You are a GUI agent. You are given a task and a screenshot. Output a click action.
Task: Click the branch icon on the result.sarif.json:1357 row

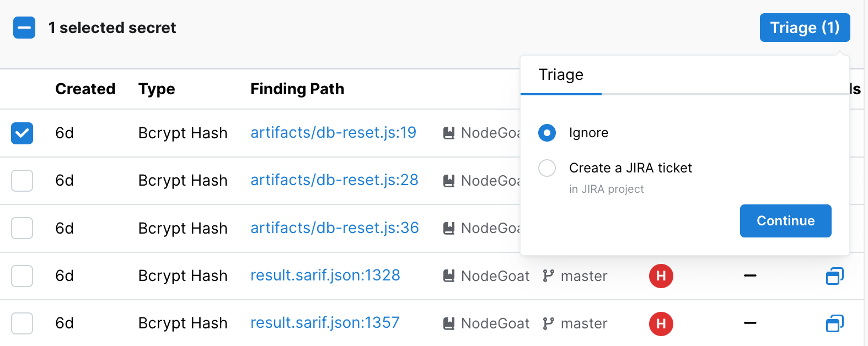548,323
